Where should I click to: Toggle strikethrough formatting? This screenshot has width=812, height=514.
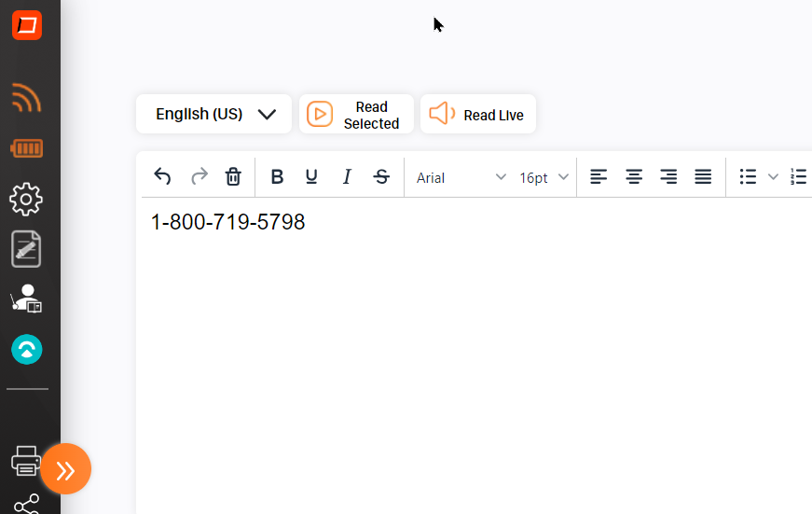point(381,176)
